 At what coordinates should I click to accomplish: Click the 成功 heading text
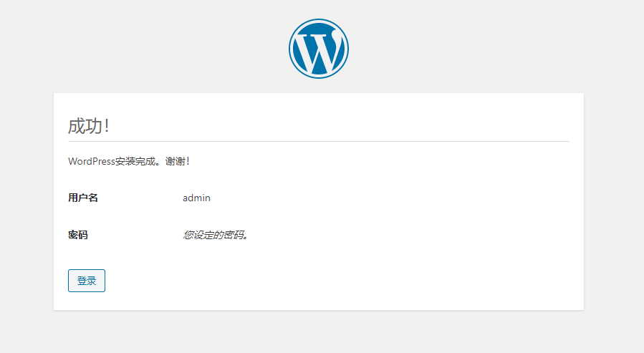(x=85, y=126)
